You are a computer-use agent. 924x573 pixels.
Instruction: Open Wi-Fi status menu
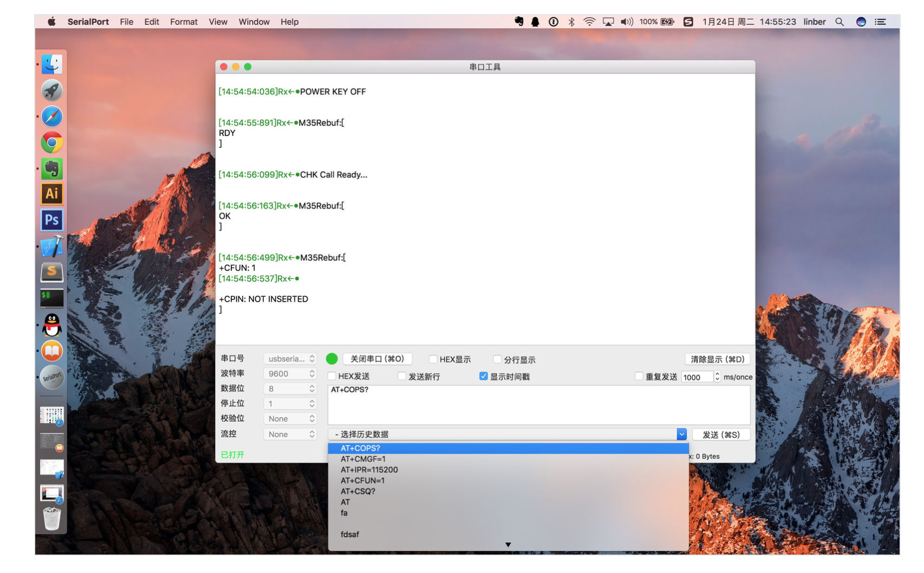pos(589,22)
